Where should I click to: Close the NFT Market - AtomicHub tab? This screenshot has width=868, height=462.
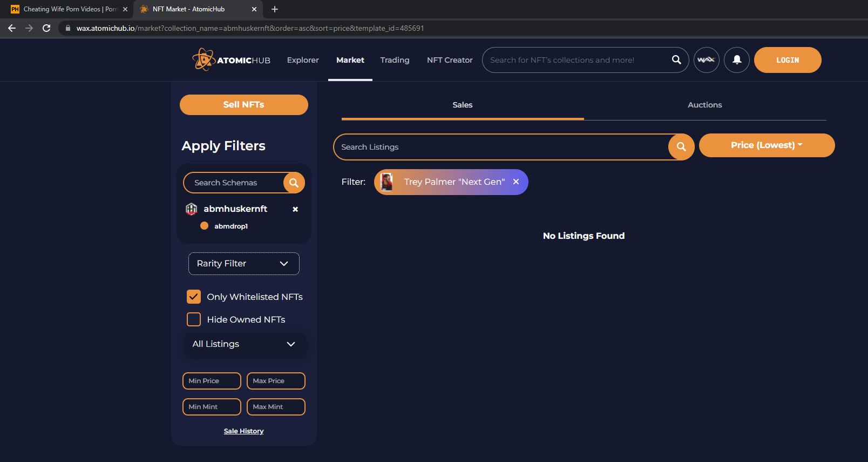254,9
